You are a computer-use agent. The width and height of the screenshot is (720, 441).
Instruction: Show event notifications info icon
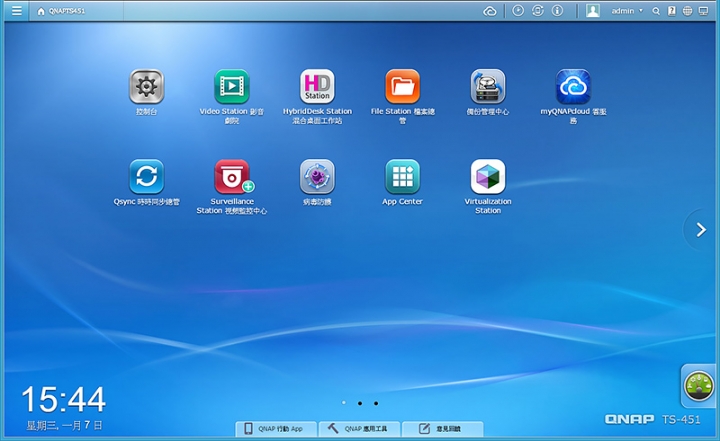[x=557, y=11]
